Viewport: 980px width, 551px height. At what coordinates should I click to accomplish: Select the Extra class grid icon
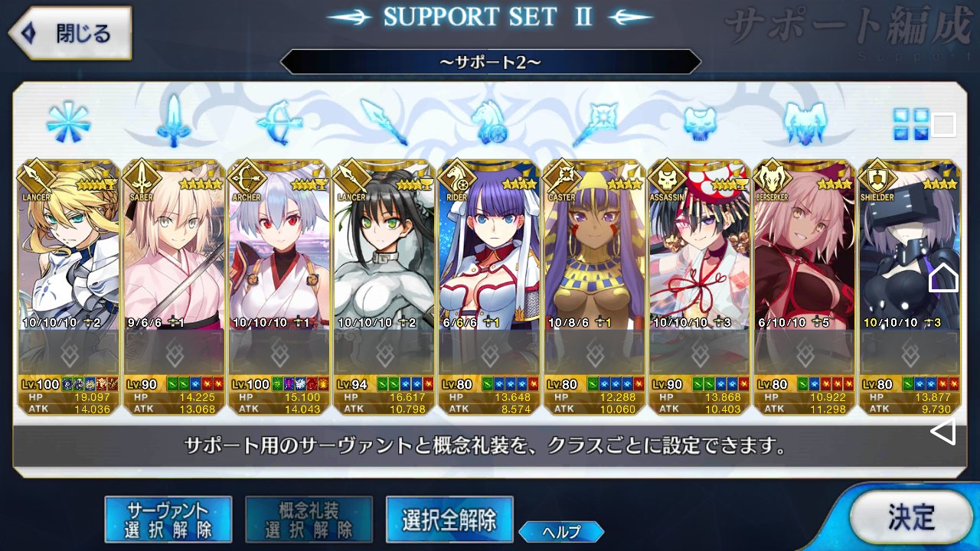911,123
